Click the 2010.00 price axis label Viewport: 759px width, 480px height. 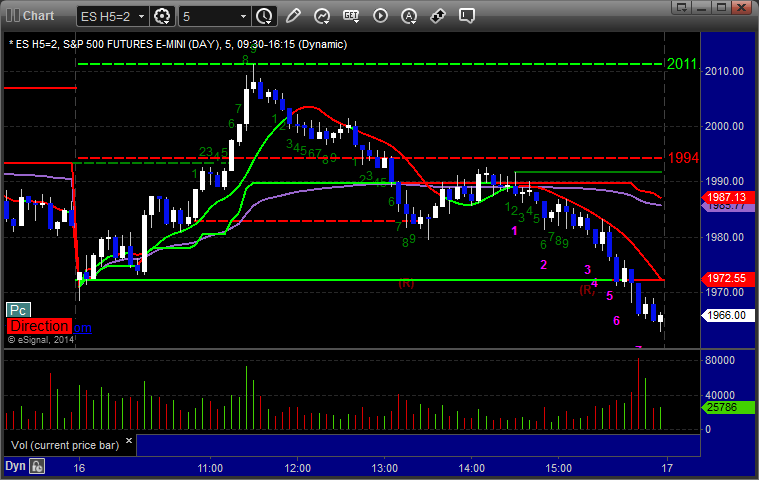click(724, 71)
